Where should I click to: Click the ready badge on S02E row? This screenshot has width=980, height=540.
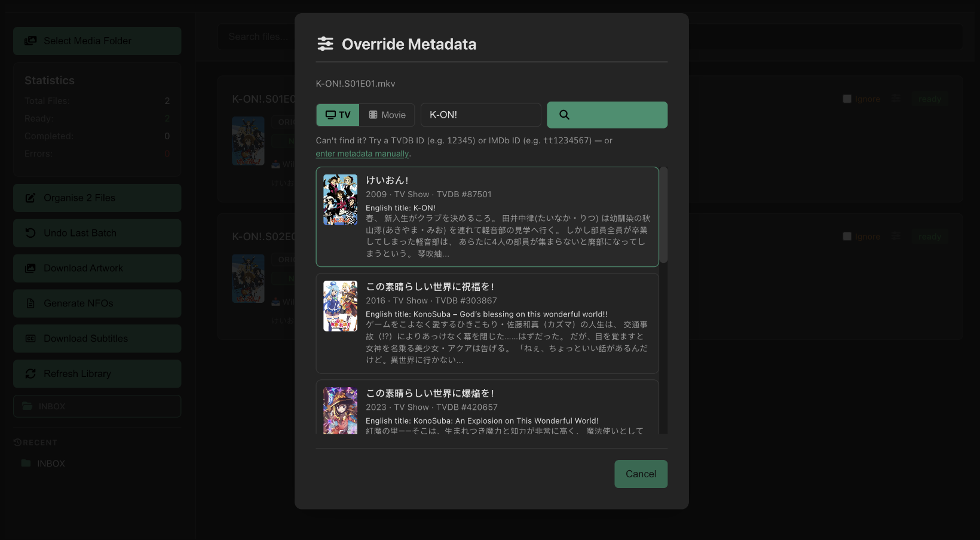tap(929, 237)
